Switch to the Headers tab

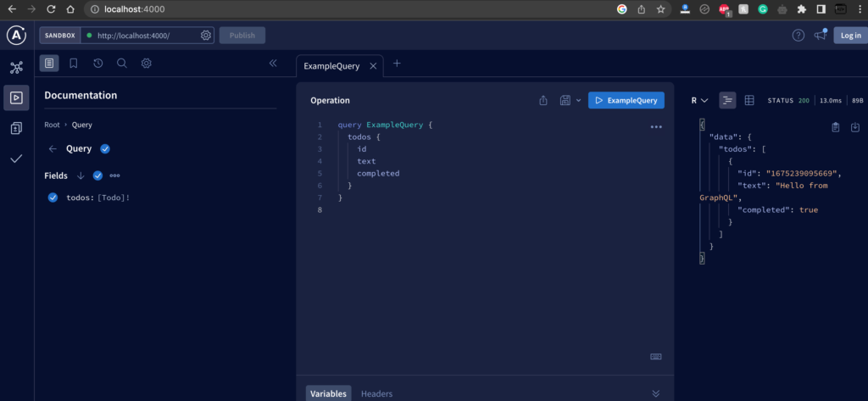coord(376,393)
